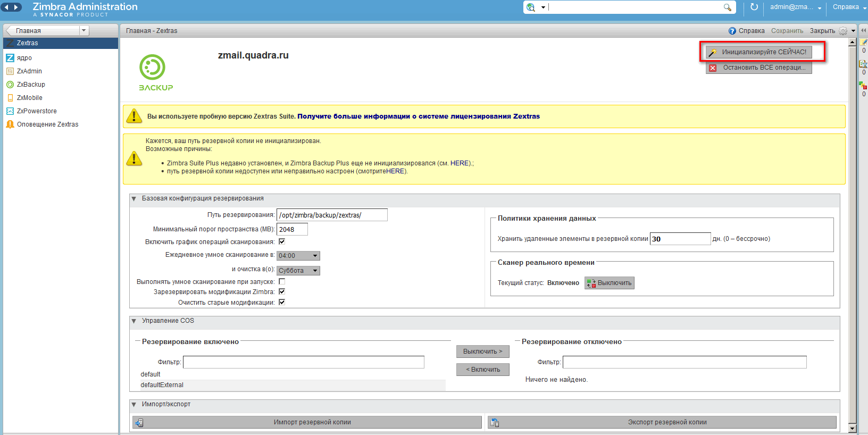Click the enabled backup filter field
Viewport: 868px width, 435px height.
tap(304, 362)
